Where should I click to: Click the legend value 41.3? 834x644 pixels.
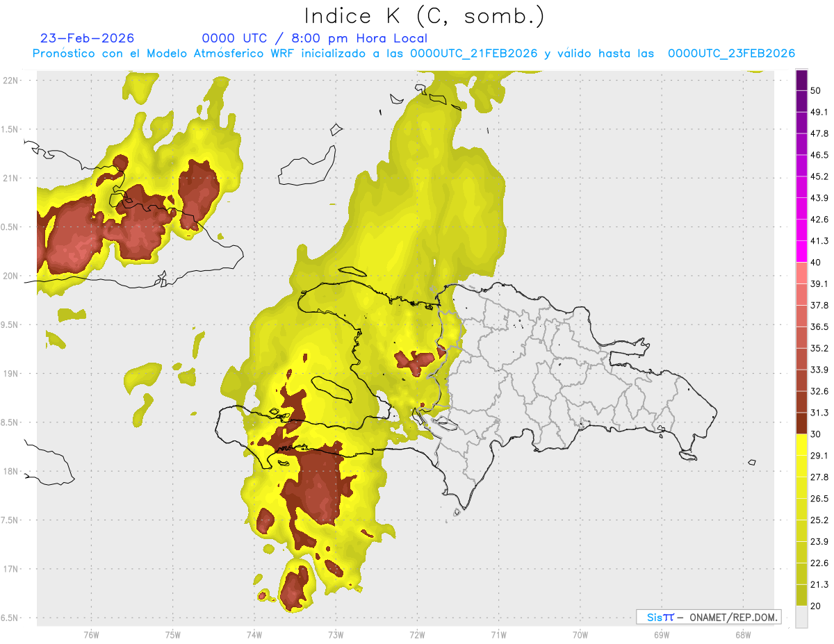(x=819, y=241)
